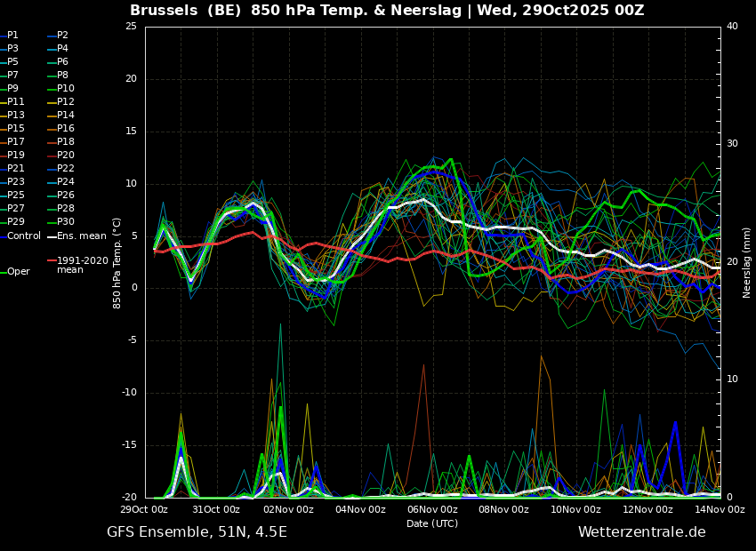This screenshot has width=756, height=551.
Task: Click the 12Nov 00z axis label
Action: pos(648,509)
